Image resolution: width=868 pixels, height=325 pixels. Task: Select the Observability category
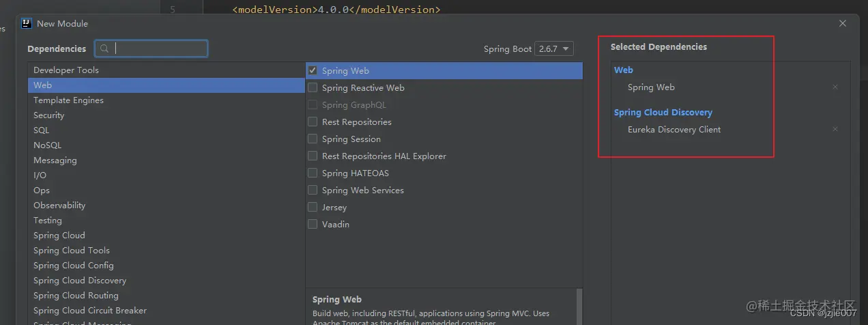coord(167,206)
